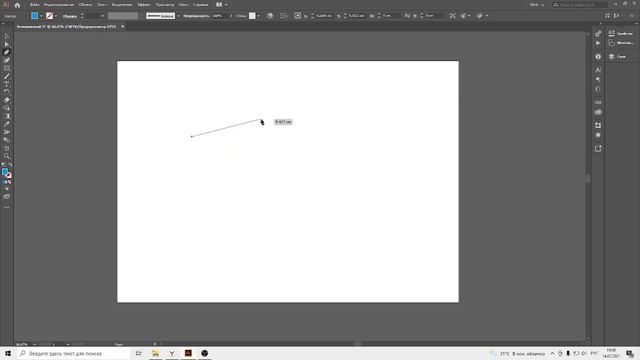Viewport: 640px width, 360px height.
Task: Open the Asset Export icon in the dock
Action: (x=598, y=148)
